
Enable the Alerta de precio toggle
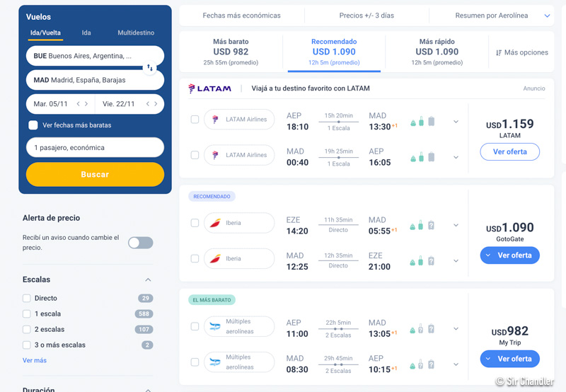(140, 243)
